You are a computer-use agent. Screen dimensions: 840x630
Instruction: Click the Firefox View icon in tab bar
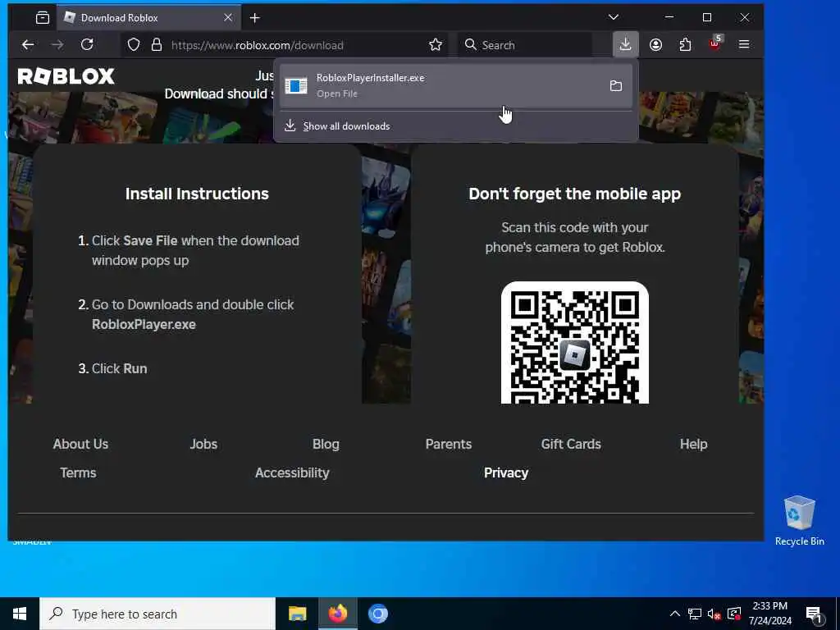(43, 18)
